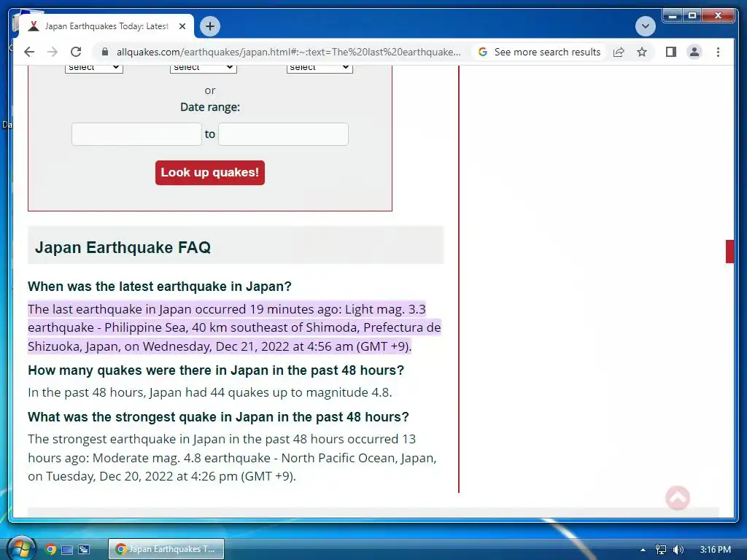Go back to previous page

[x=29, y=52]
